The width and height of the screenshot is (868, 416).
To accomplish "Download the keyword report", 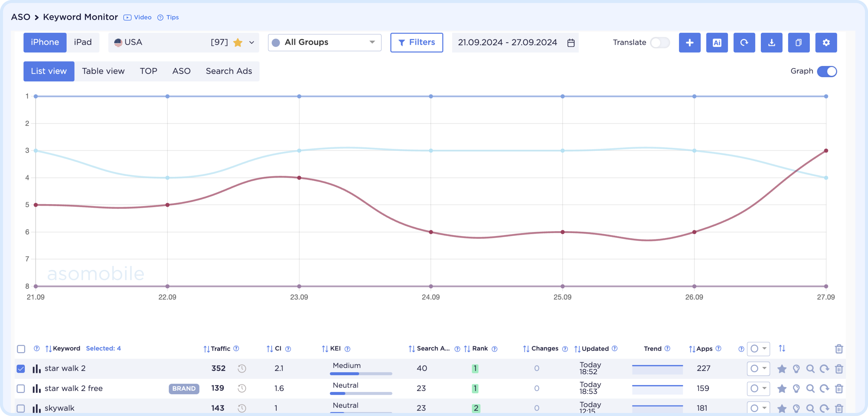I will (771, 42).
